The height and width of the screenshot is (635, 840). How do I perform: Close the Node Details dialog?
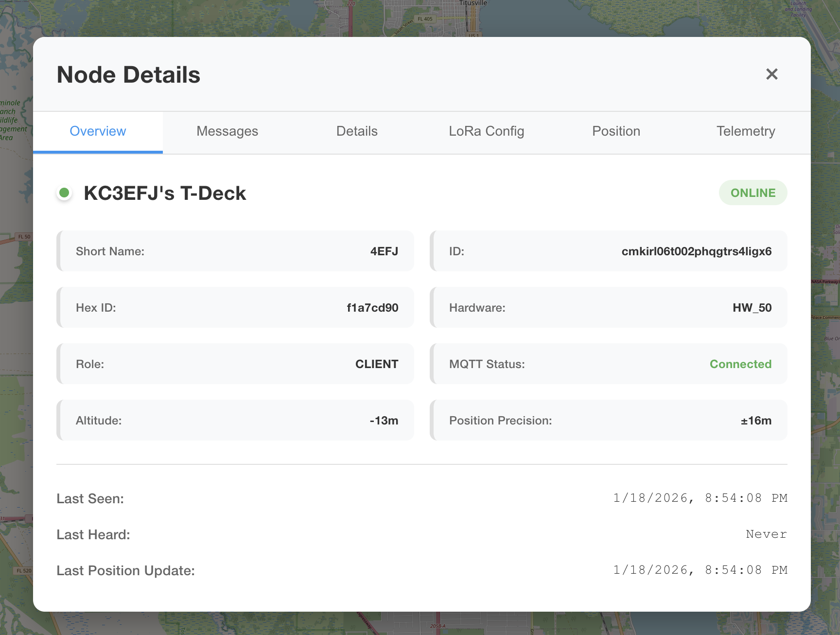coord(771,74)
